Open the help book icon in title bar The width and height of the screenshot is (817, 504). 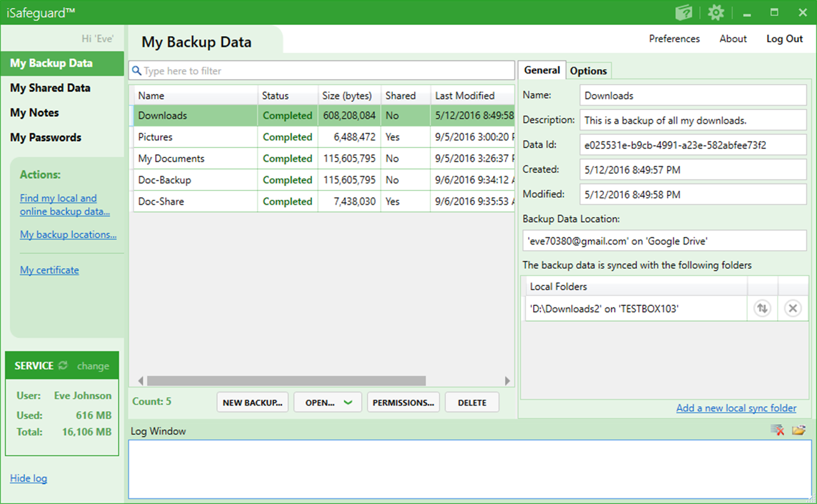tap(684, 12)
